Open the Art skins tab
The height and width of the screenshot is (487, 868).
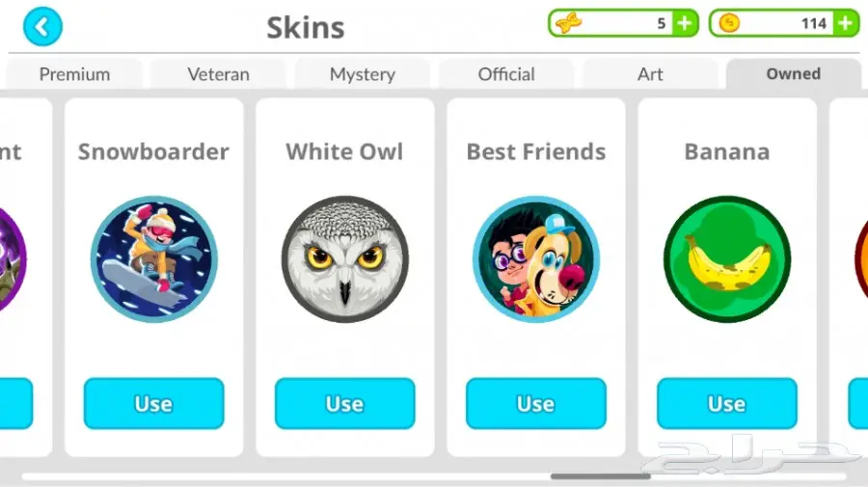[x=650, y=74]
